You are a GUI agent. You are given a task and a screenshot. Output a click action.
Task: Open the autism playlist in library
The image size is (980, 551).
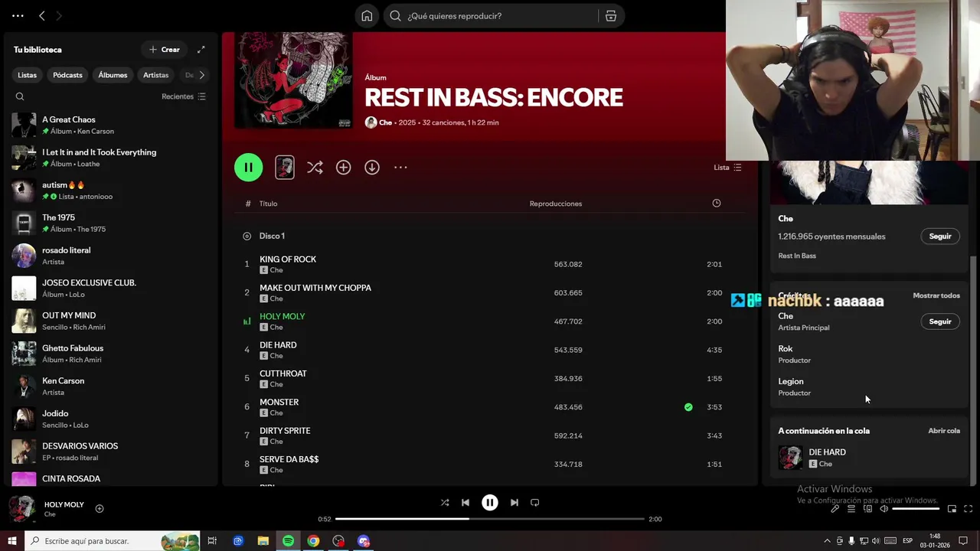(111, 191)
